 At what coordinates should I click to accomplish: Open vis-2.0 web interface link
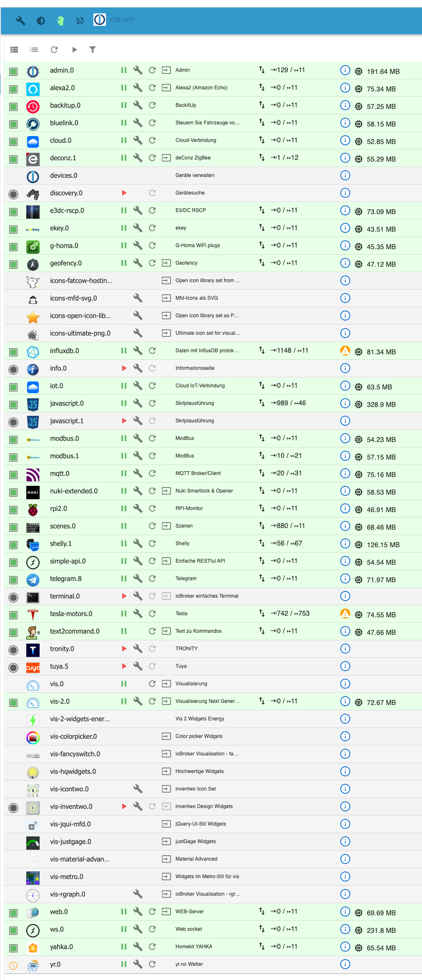pos(166,701)
